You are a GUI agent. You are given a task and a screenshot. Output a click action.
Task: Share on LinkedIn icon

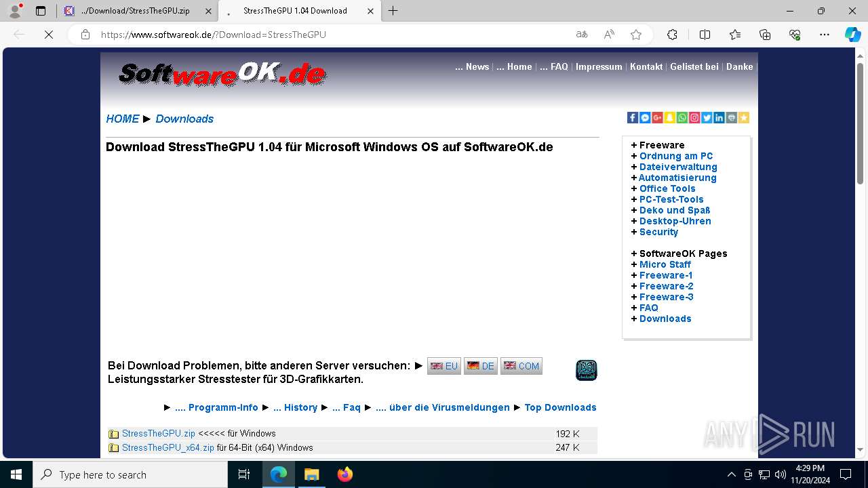tap(719, 118)
